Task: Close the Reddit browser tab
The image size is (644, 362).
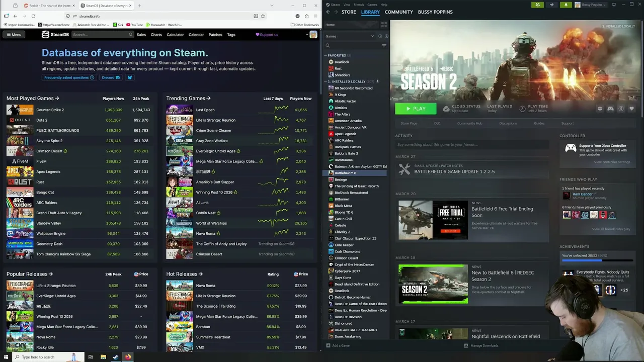Action: pyautogui.click(x=74, y=6)
